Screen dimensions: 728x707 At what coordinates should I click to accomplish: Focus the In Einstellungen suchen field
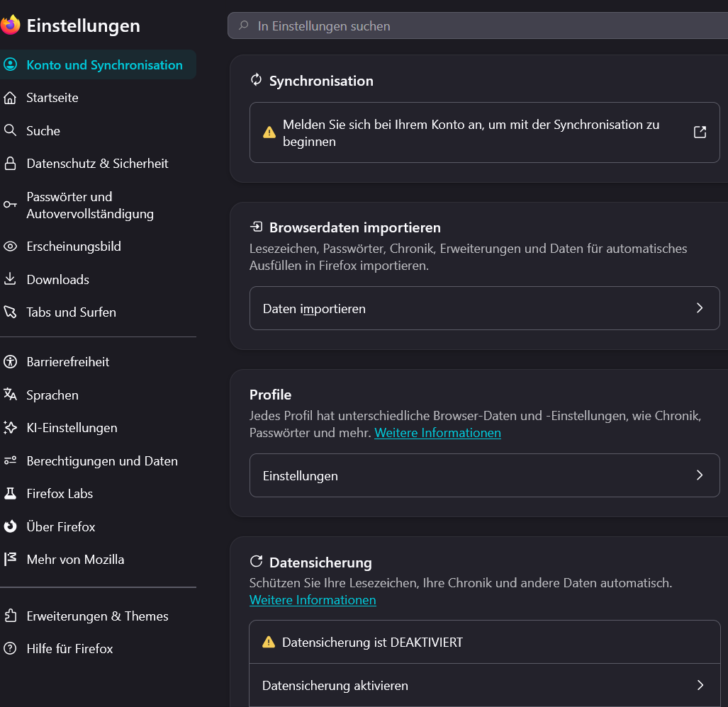(478, 26)
